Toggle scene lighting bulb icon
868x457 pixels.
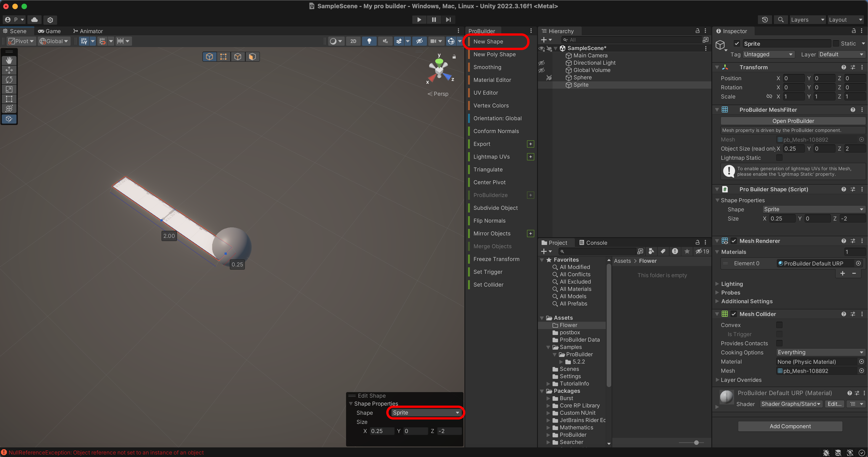[x=369, y=41]
